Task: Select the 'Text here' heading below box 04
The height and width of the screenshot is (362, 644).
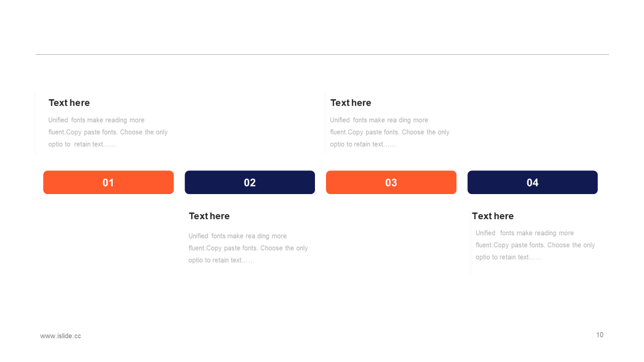Action: 493,216
